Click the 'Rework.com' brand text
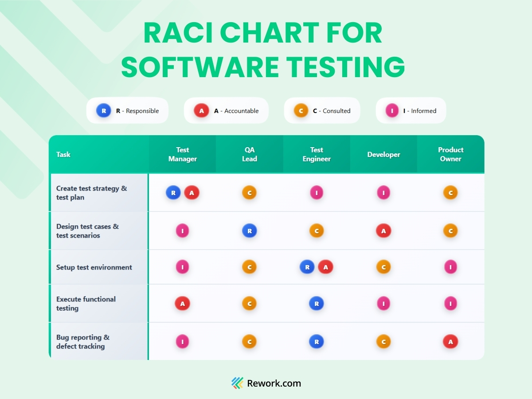 click(x=274, y=383)
